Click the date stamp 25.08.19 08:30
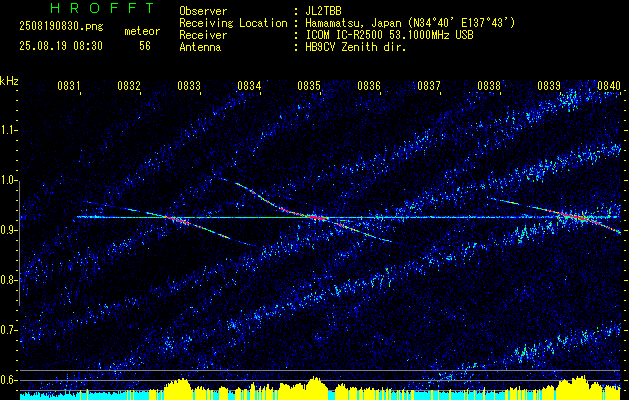Screen dimensions: 629x400 point(61,46)
